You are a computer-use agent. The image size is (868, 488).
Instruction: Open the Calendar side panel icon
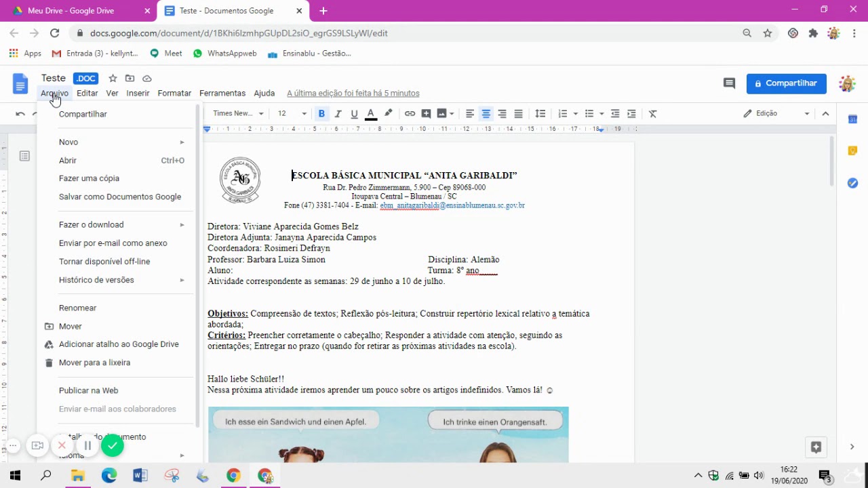[852, 119]
